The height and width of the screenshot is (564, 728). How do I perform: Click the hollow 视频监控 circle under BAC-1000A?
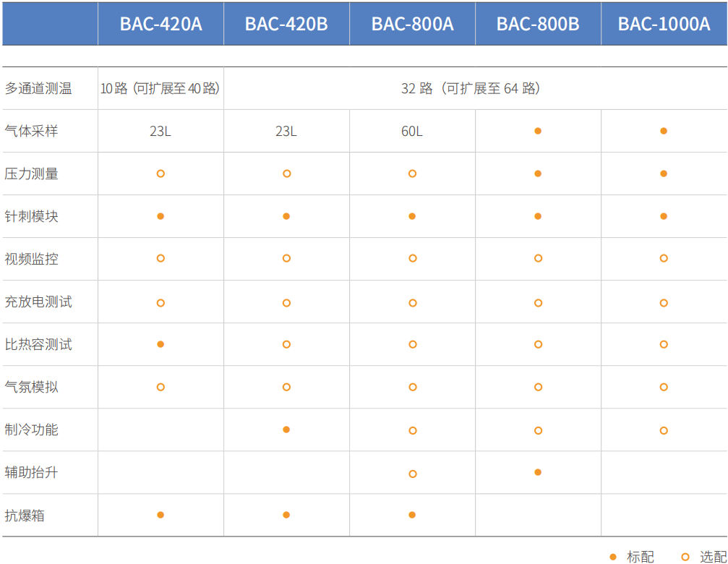[x=664, y=258]
